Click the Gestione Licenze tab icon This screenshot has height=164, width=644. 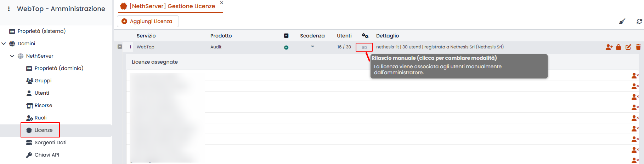click(x=123, y=6)
